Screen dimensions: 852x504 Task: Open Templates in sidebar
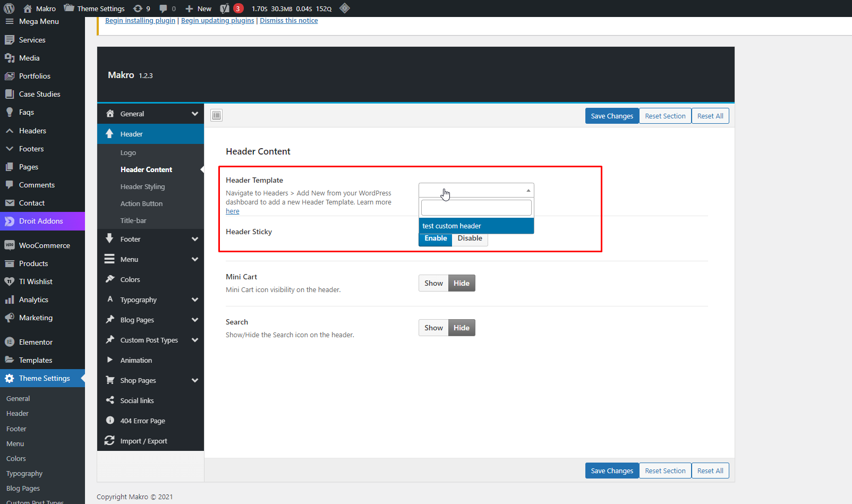coord(42,360)
